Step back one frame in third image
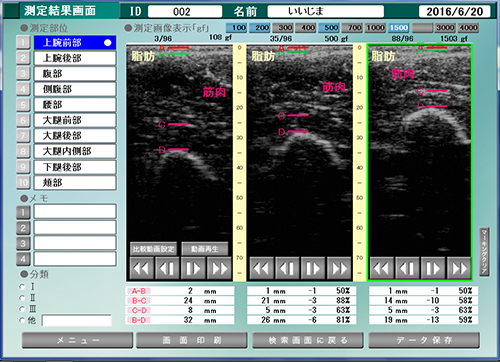The image size is (500, 362). pos(407,268)
